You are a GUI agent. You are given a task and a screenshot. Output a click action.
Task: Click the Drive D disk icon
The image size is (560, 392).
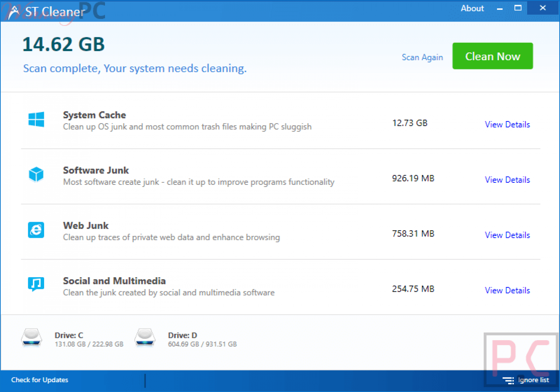click(145, 338)
